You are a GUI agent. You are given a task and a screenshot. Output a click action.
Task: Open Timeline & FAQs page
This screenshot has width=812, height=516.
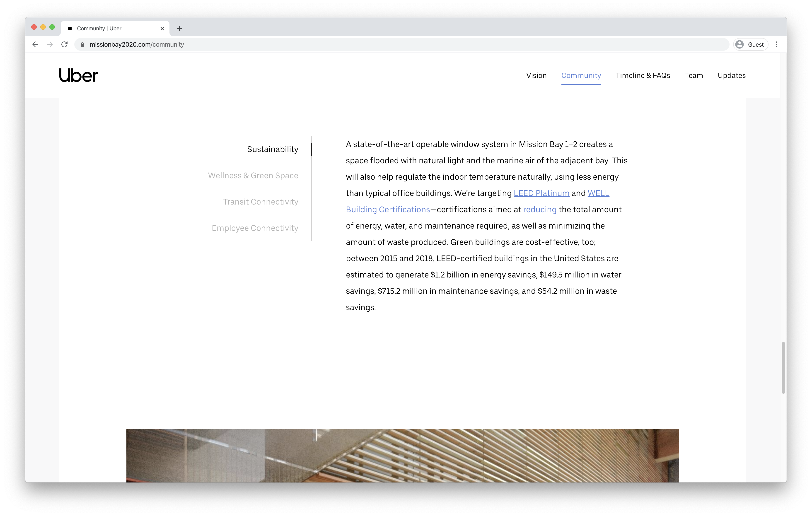(x=643, y=75)
